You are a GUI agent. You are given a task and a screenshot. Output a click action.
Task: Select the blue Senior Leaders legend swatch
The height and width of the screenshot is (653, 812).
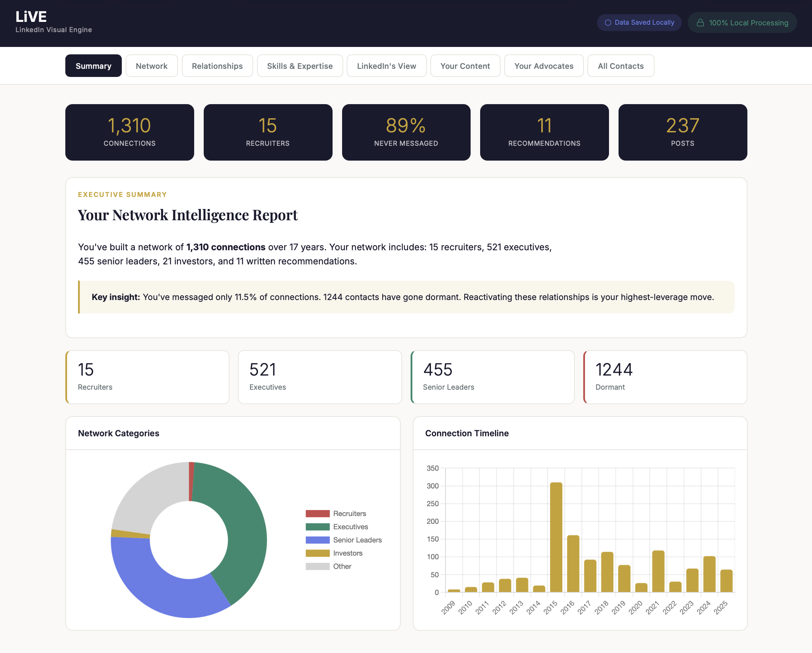coord(317,540)
